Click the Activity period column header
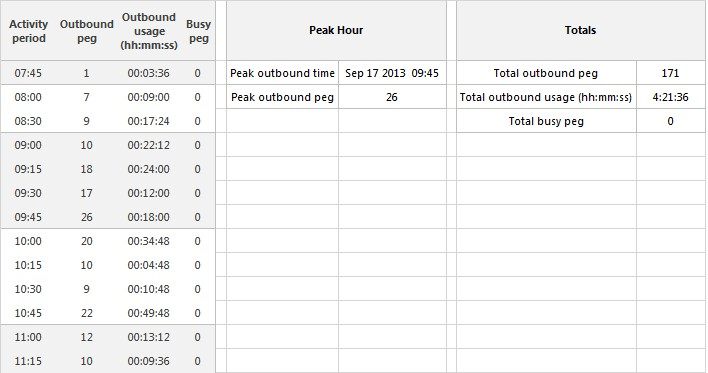Image resolution: width=708 pixels, height=373 pixels. 28,31
